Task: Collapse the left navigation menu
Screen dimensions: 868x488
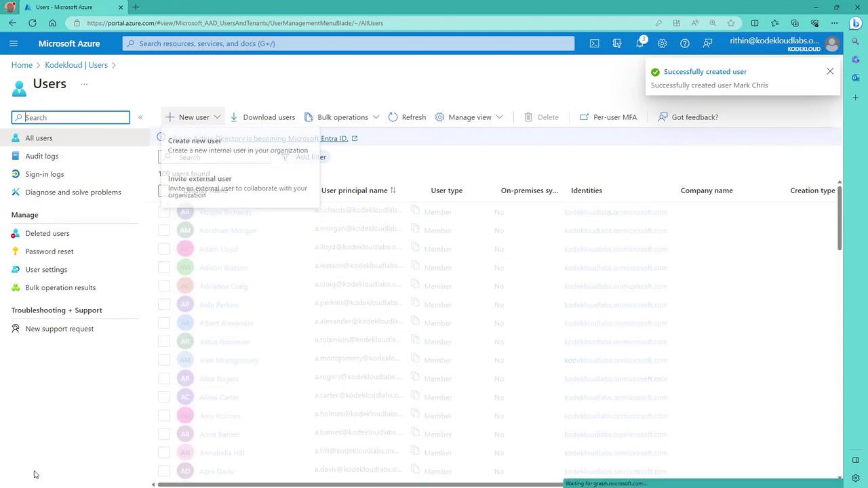Action: (x=140, y=117)
